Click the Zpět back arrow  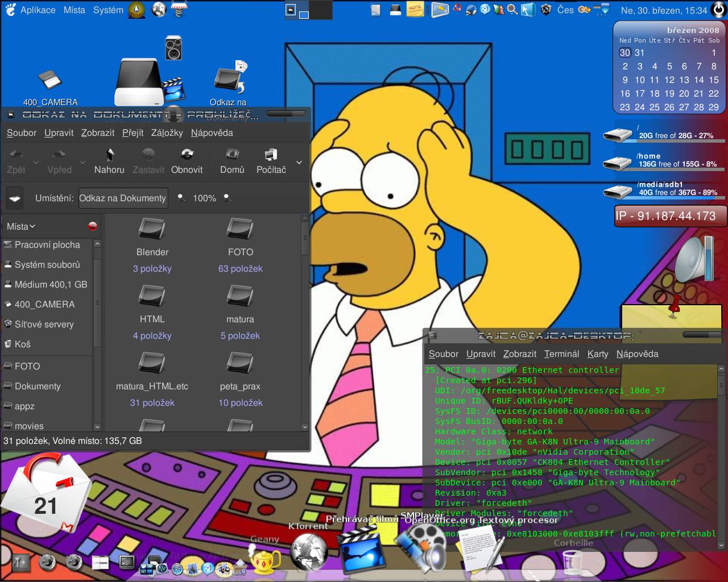pos(16,155)
